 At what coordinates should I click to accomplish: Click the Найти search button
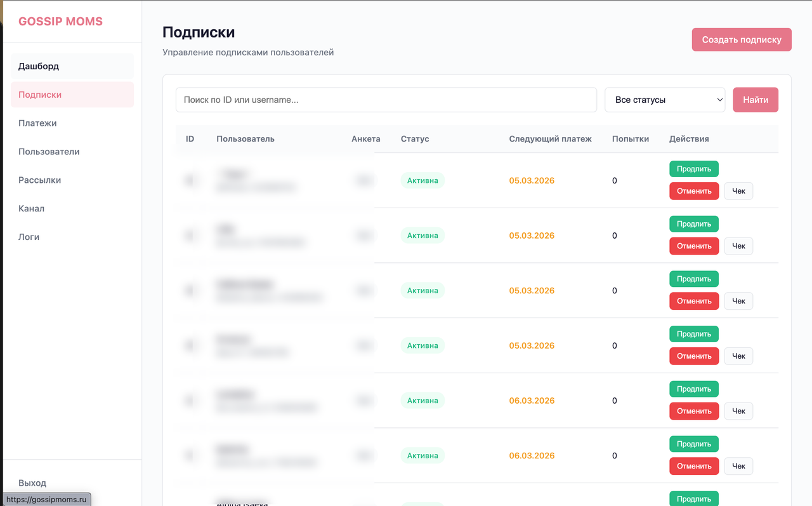(755, 100)
